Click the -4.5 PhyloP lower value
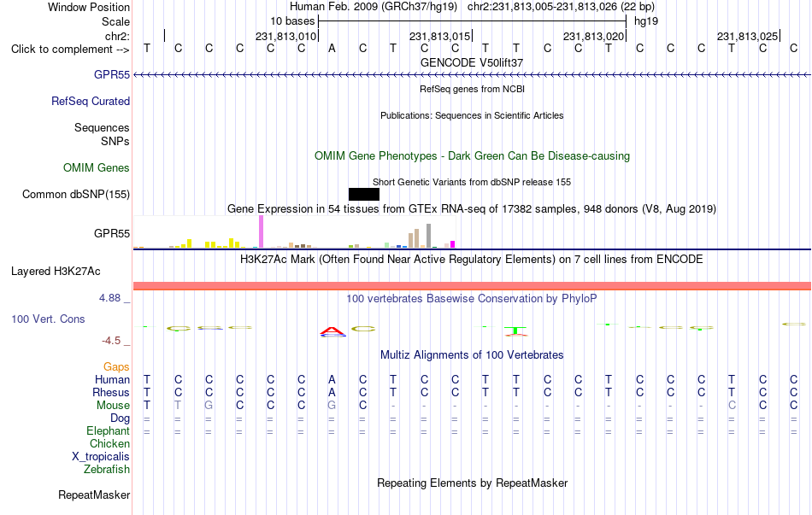 pyautogui.click(x=111, y=341)
